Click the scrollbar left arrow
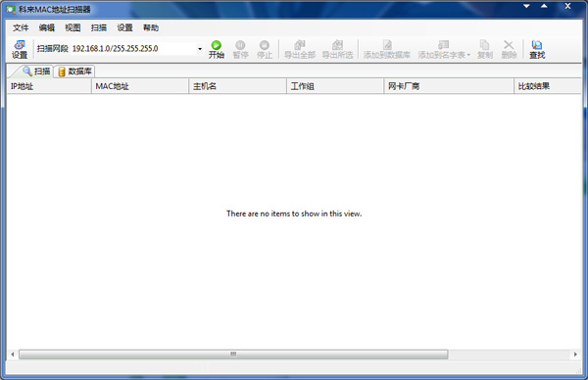The width and height of the screenshot is (588, 380). (13, 355)
